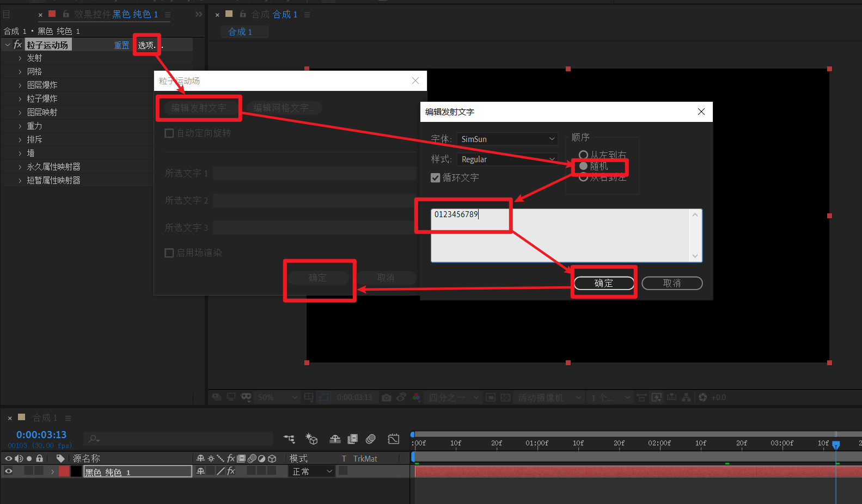Click the primary viewer monitor icon
Image resolution: width=862 pixels, height=504 pixels.
click(231, 398)
